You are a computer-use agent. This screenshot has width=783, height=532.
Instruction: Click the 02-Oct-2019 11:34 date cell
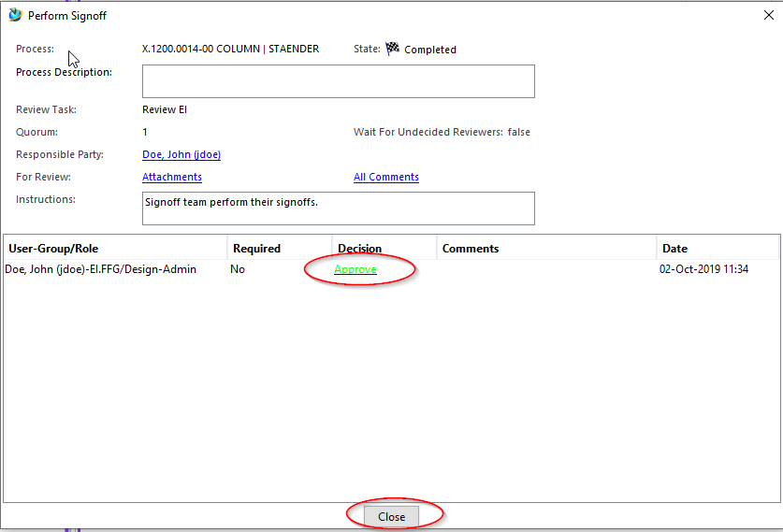705,269
